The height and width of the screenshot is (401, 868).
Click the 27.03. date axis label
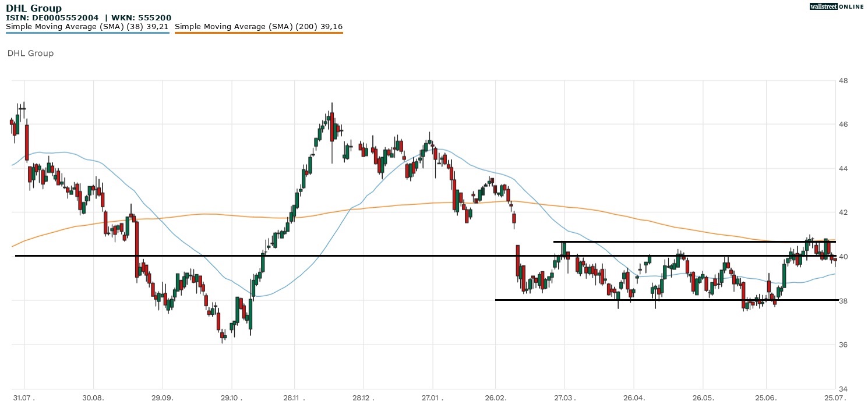pyautogui.click(x=564, y=397)
